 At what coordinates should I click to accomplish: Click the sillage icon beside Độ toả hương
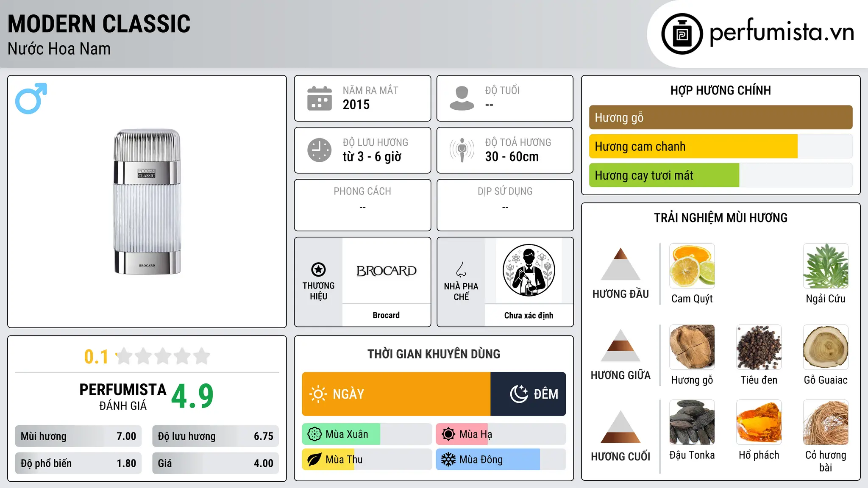tap(462, 150)
